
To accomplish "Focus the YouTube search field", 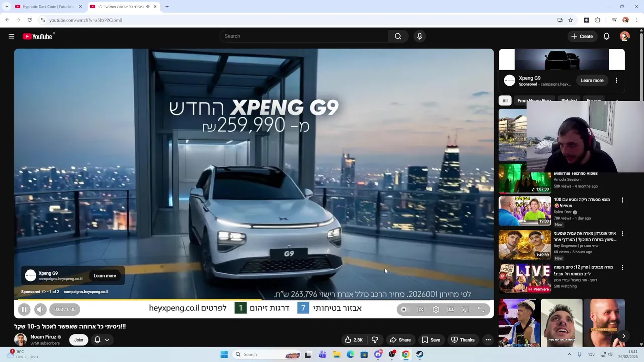I will pos(304,36).
